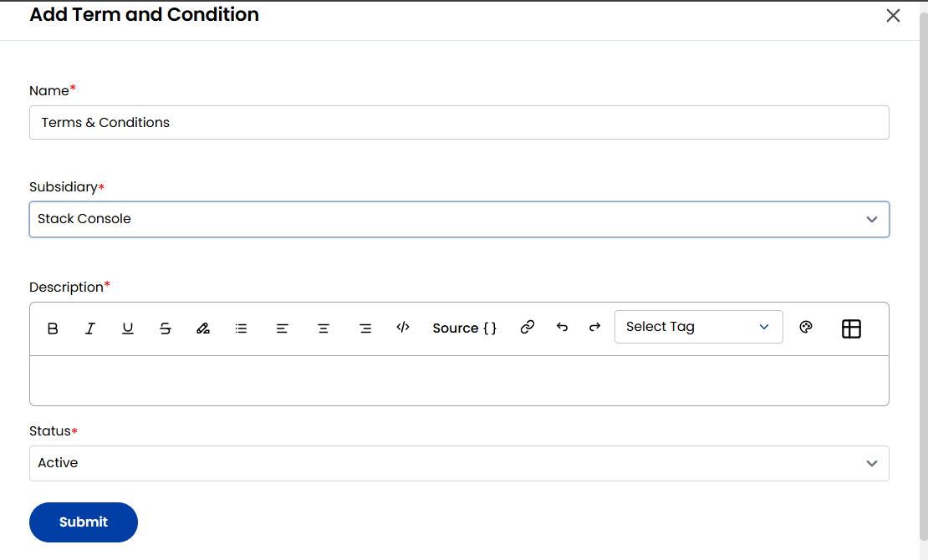Open the text color palette picker
Screen dimensions: 928x560
click(x=805, y=328)
